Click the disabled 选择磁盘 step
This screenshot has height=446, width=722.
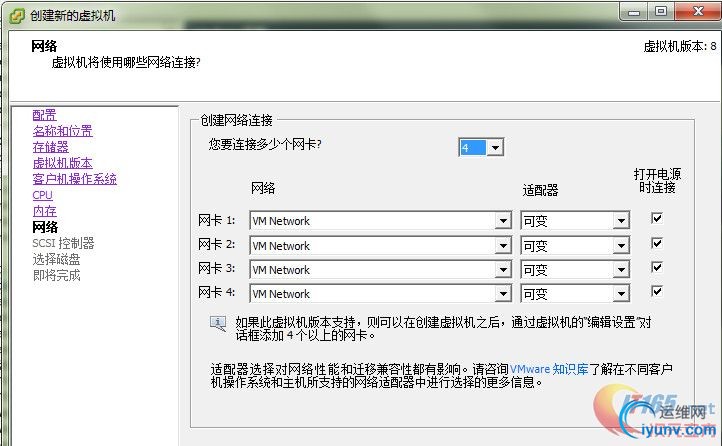(57, 259)
